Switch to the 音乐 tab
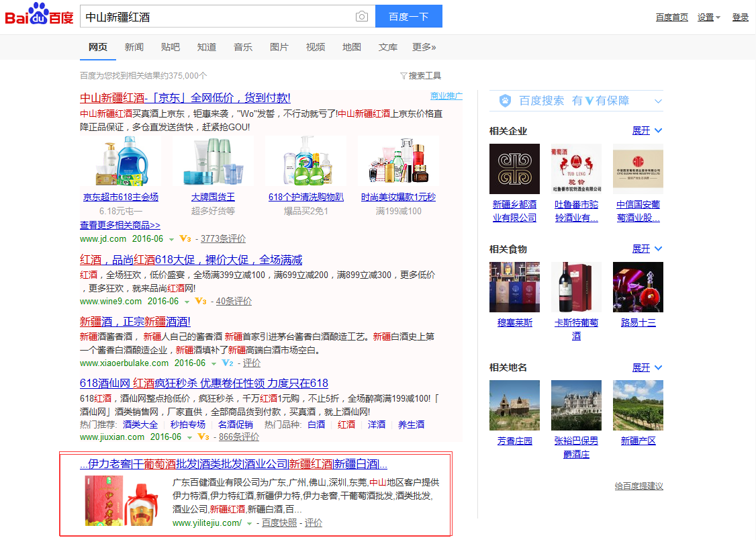 (x=243, y=47)
